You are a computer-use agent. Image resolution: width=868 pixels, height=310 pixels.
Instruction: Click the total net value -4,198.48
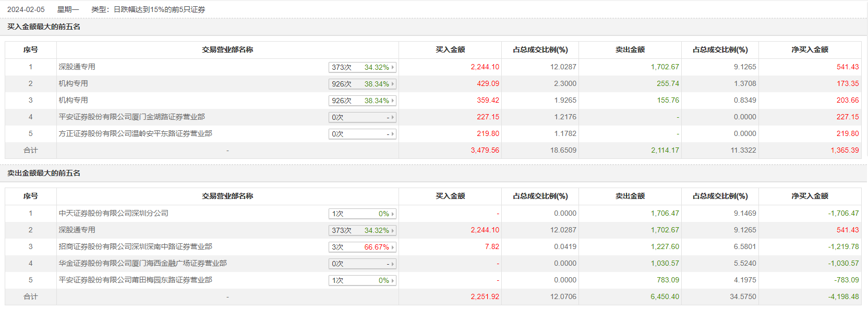[x=843, y=296]
